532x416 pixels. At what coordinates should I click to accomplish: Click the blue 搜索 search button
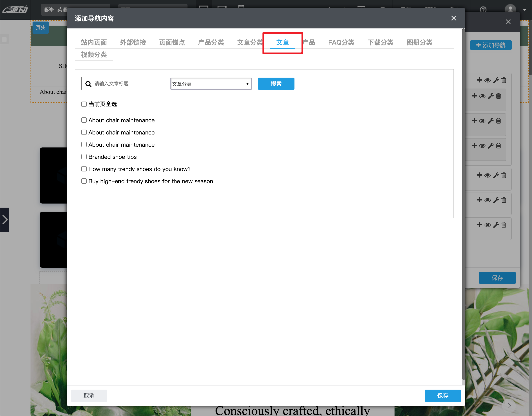pyautogui.click(x=276, y=84)
